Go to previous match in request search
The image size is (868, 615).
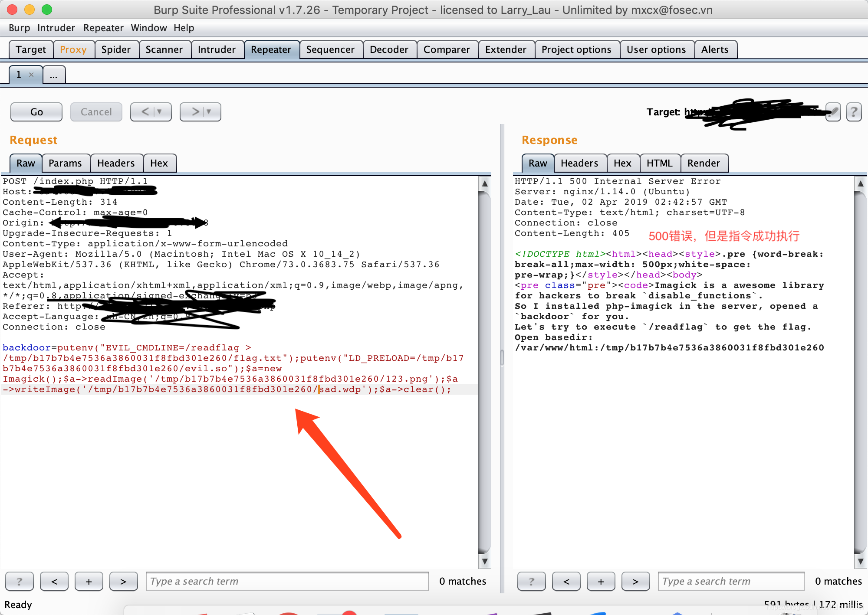[x=54, y=581]
